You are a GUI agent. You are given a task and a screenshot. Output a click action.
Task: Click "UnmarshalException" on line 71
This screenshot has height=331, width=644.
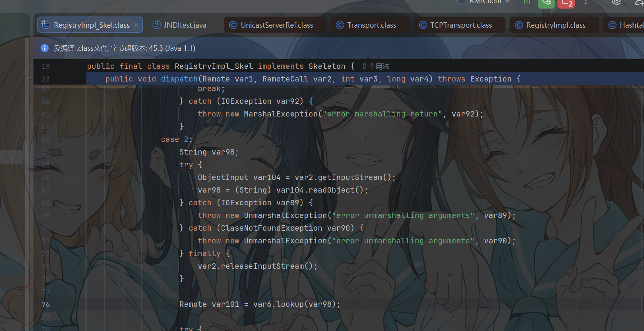point(285,241)
